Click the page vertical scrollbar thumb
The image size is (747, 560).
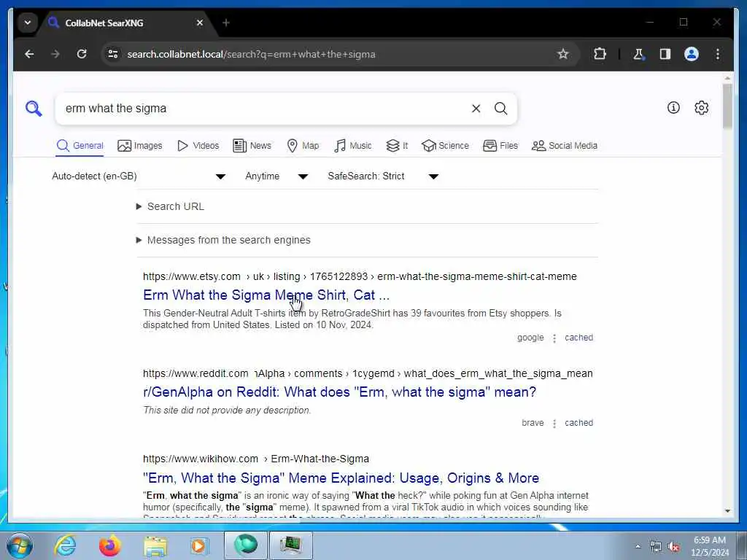[727, 106]
